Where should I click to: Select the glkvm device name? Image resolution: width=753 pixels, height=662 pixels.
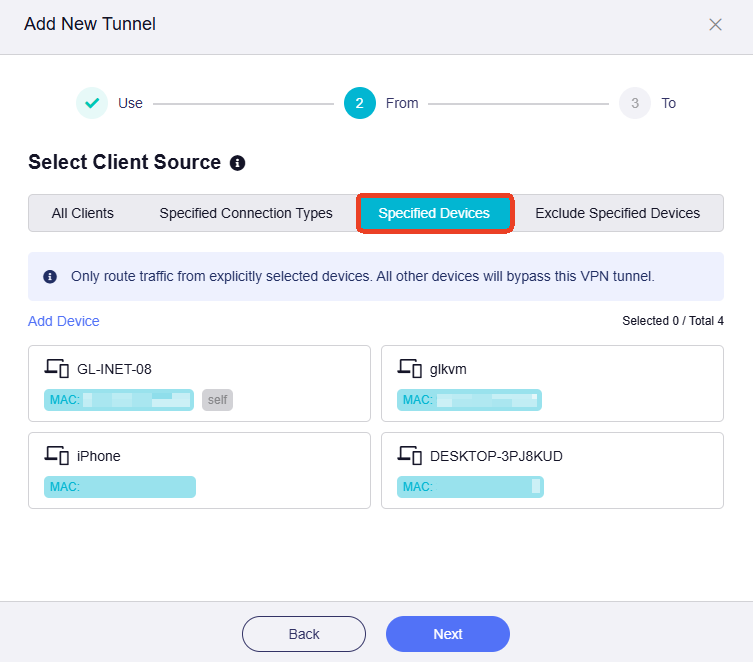(x=448, y=369)
